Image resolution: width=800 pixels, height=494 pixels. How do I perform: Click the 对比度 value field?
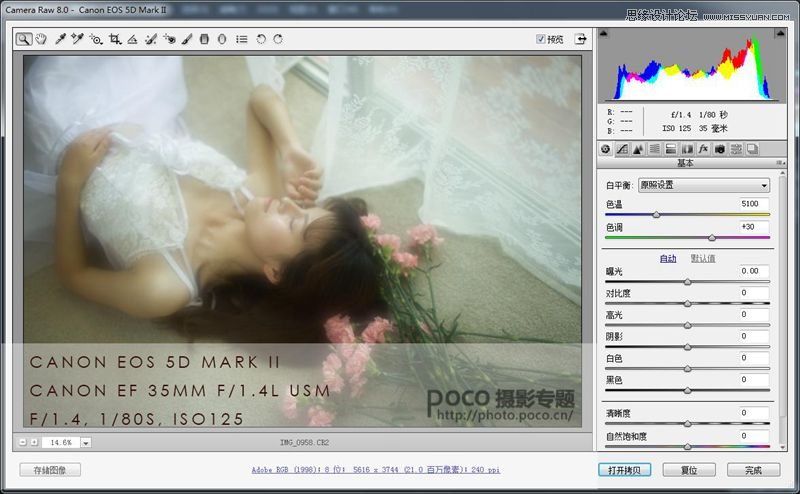tap(754, 293)
